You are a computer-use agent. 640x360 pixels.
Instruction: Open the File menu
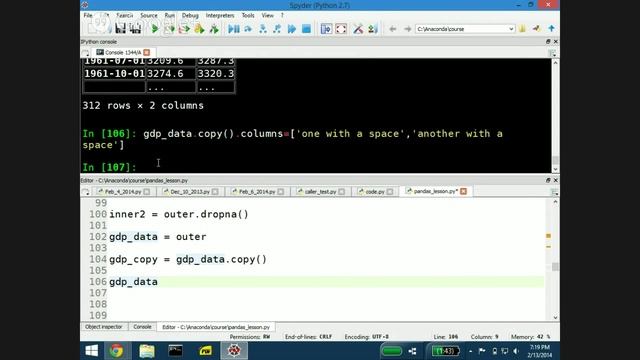[x=88, y=16]
